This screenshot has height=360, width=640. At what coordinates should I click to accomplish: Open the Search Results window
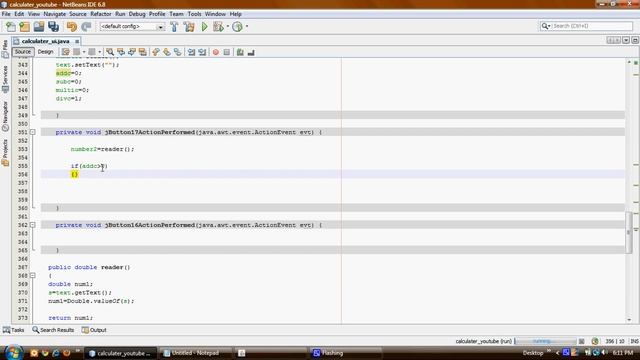53,330
